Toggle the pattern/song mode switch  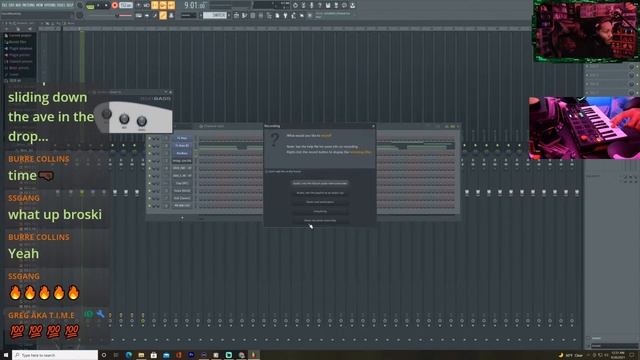(x=90, y=6)
